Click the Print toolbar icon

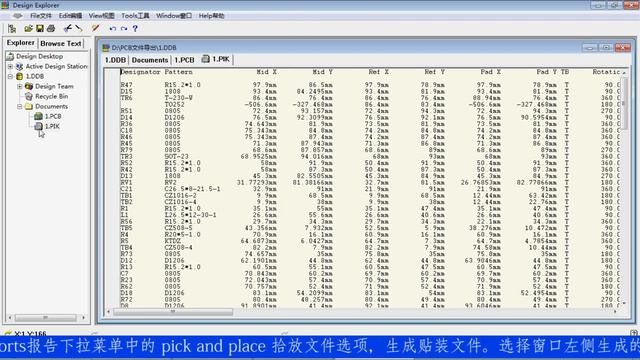point(51,29)
